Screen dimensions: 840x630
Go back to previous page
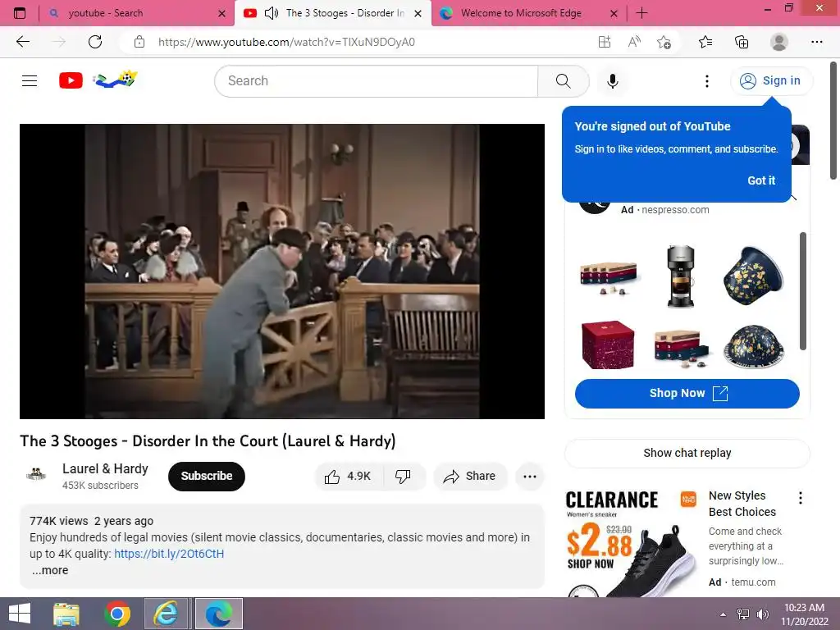[22, 42]
